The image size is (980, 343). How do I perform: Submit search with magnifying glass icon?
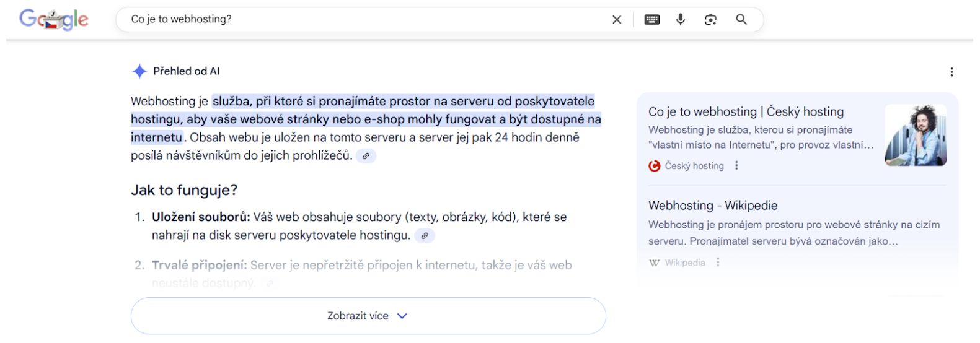[741, 20]
